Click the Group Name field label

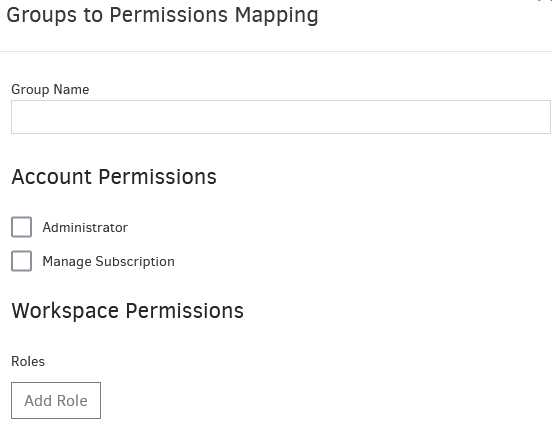(x=50, y=89)
